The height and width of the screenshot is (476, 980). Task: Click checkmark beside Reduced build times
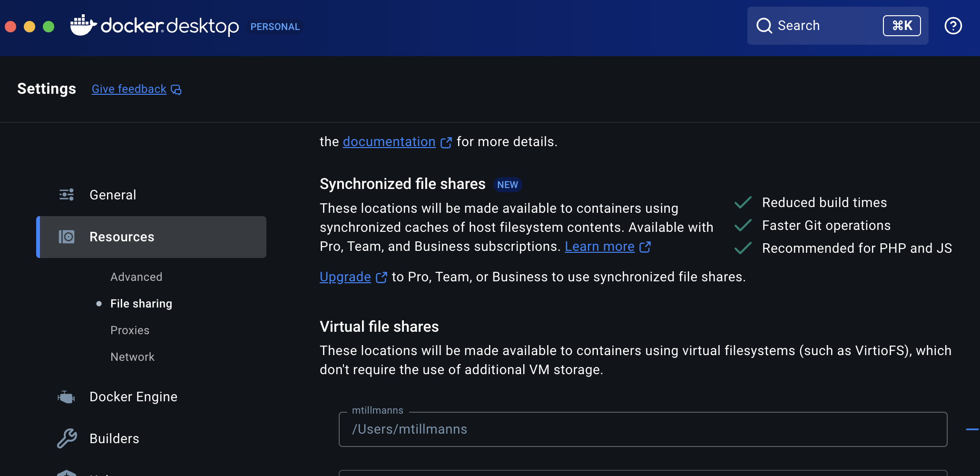coord(743,203)
